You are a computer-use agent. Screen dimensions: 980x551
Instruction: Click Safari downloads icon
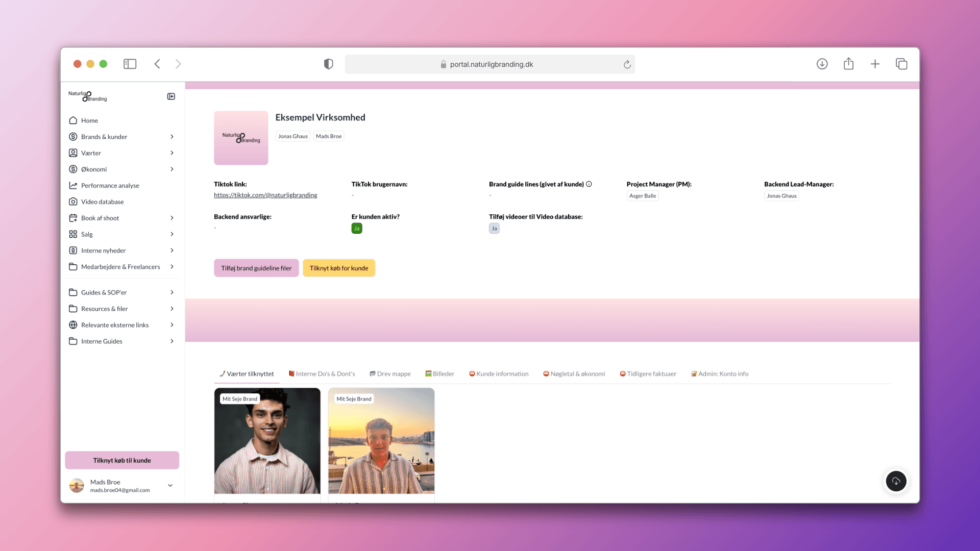pyautogui.click(x=822, y=64)
